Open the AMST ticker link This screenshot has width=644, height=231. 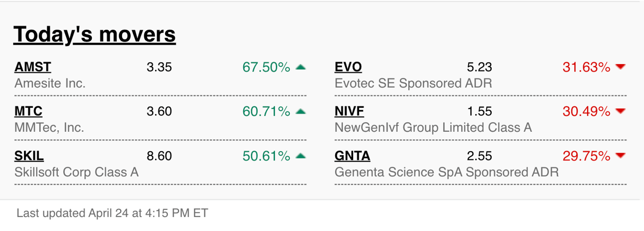tap(33, 67)
